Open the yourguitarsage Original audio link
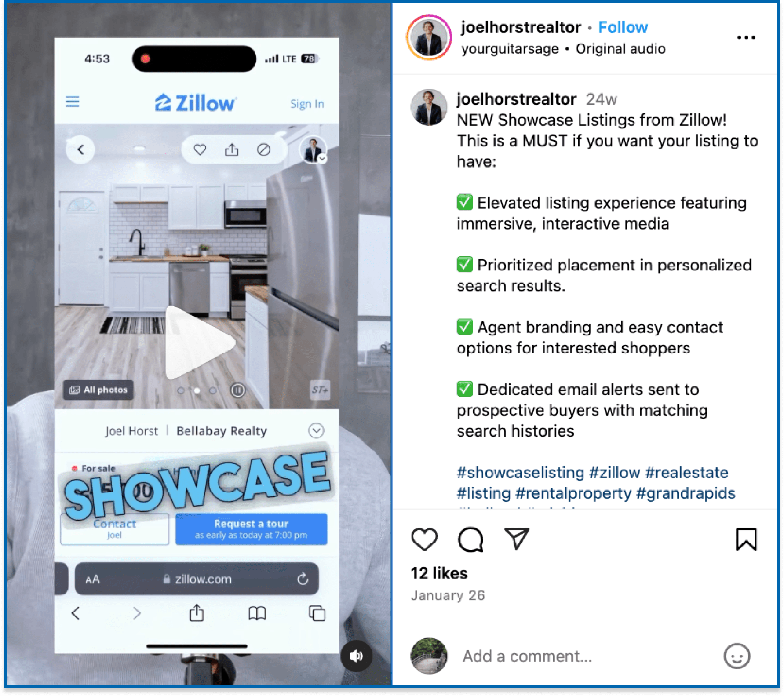Viewport: 784px width, 696px height. click(x=563, y=49)
